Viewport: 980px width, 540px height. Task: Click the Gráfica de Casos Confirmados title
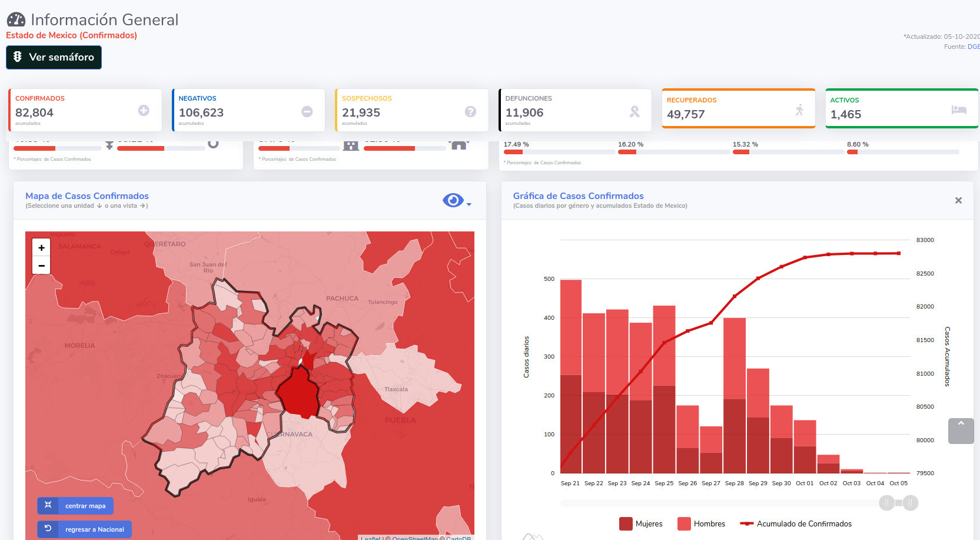(578, 196)
